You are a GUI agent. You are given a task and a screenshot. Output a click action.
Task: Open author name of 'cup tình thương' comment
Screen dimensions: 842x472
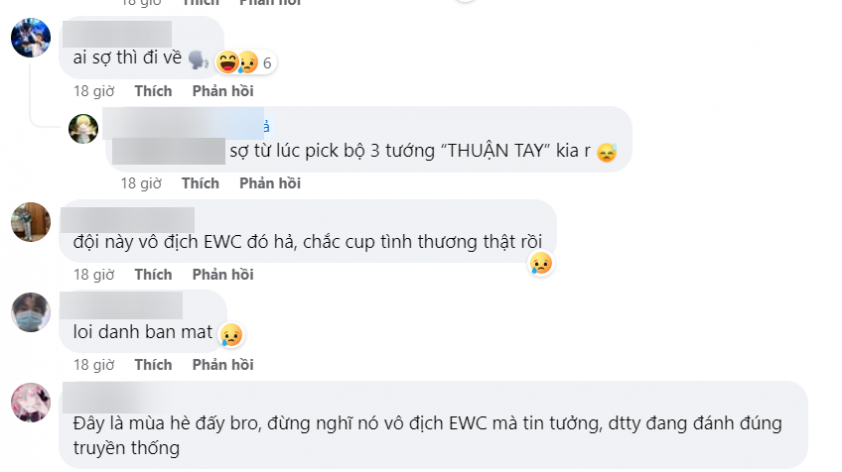coord(128,220)
